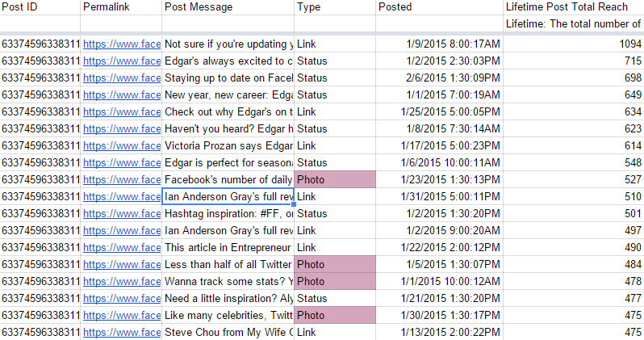
Task: Click 'This article in Entrepreneur' message cell
Action: [x=228, y=247]
